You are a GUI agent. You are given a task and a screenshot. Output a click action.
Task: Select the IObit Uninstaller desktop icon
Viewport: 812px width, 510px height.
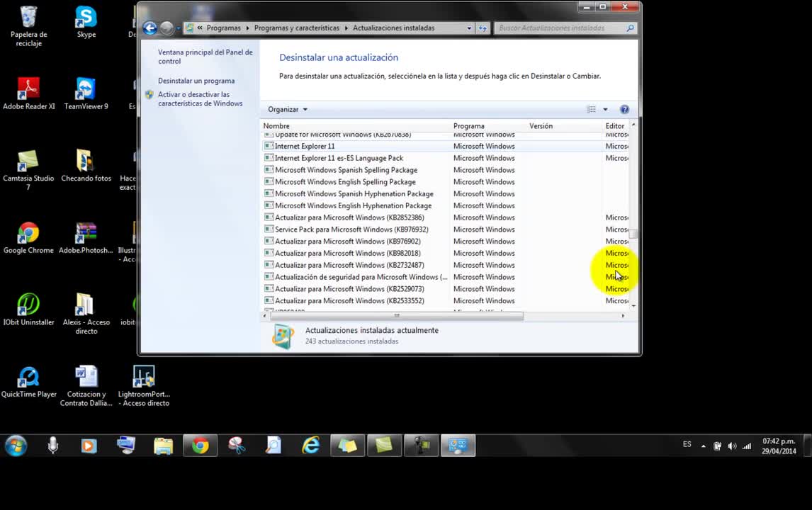(28, 310)
